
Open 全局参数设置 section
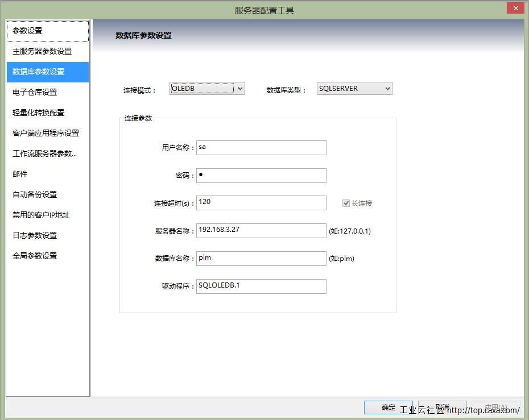tap(48, 256)
